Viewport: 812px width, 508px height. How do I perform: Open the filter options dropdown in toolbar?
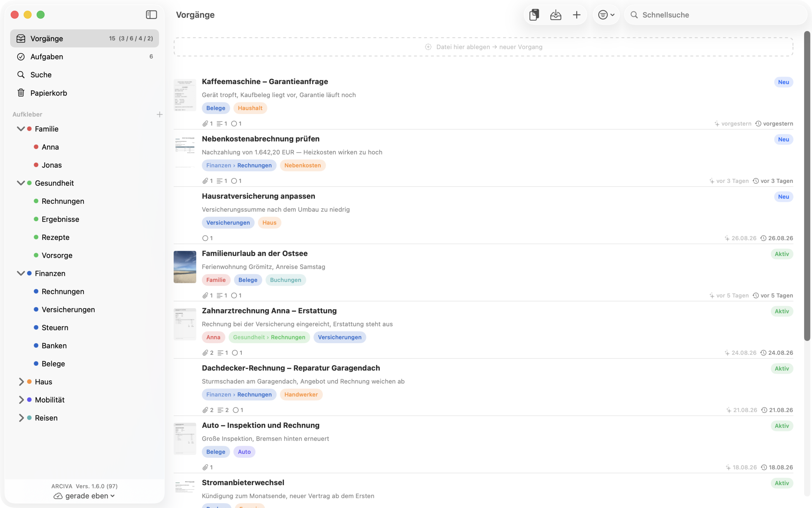point(606,15)
